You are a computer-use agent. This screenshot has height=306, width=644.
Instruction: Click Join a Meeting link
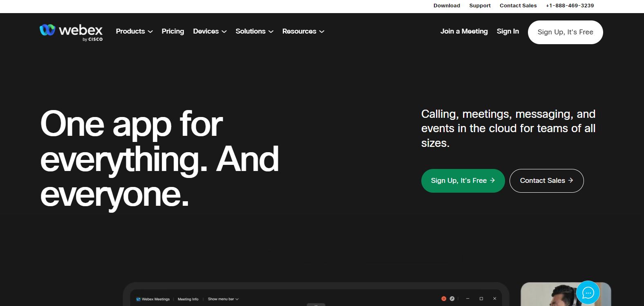[x=464, y=31]
